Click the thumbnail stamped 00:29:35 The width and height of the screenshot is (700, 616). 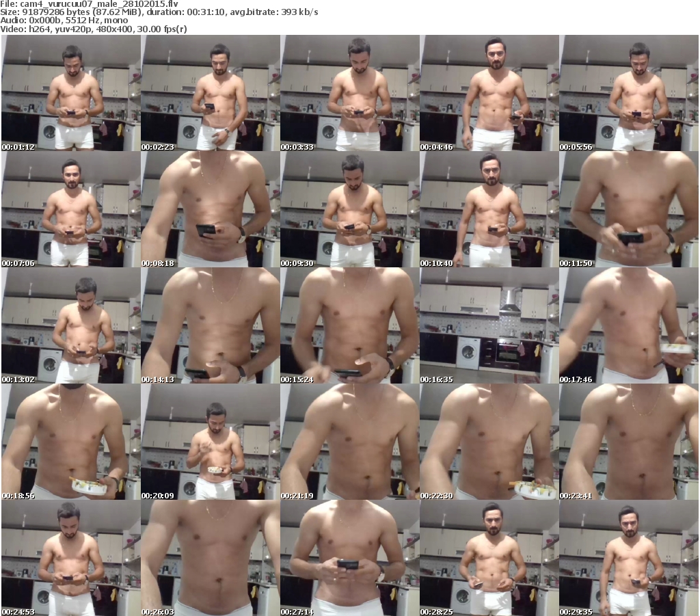pos(629,558)
